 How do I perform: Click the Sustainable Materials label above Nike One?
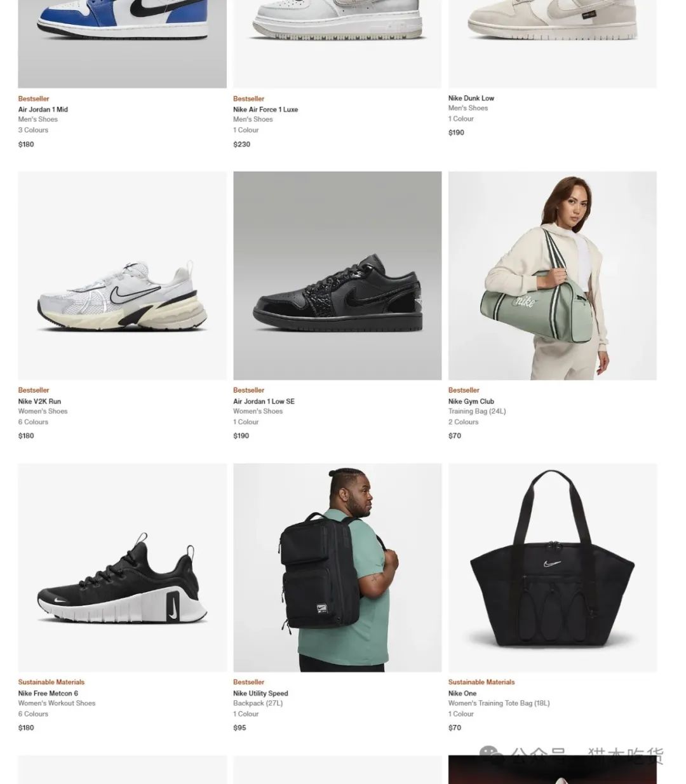pyautogui.click(x=481, y=682)
